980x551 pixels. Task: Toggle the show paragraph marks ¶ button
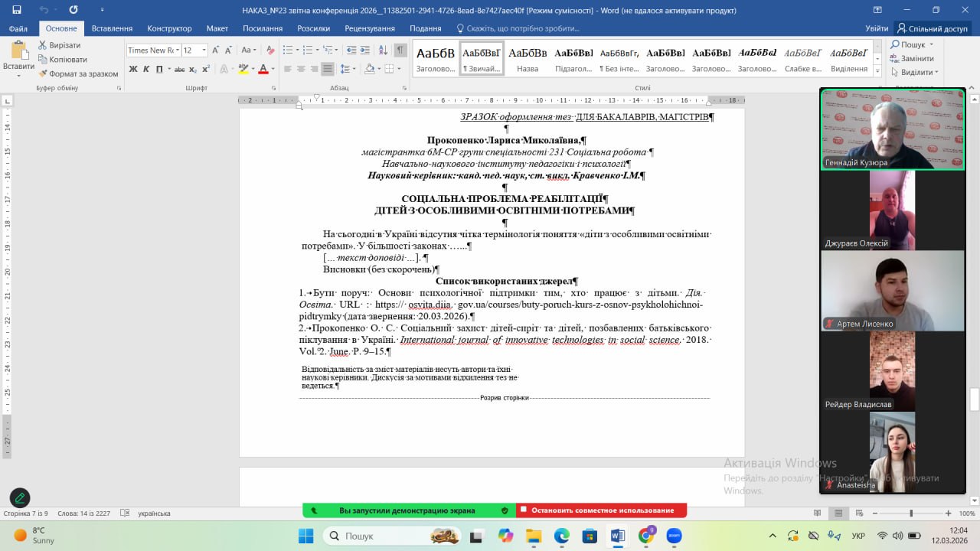click(x=400, y=50)
